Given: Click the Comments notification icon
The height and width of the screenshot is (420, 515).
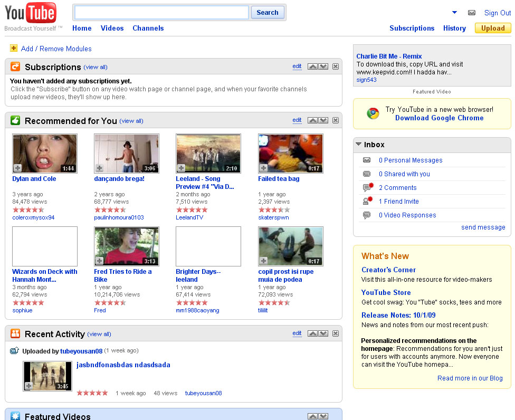Looking at the screenshot, I should pyautogui.click(x=368, y=187).
